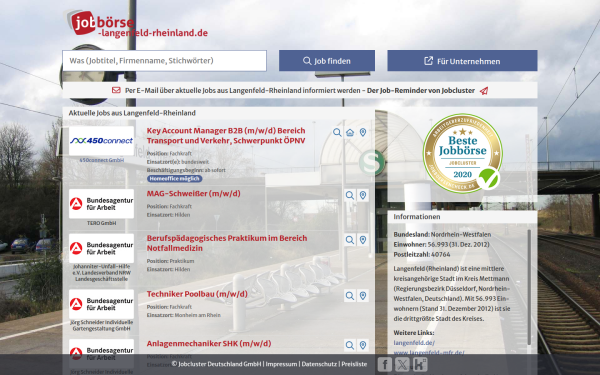Open the 450connect GmbH company link
600x375 pixels.
pyautogui.click(x=101, y=160)
